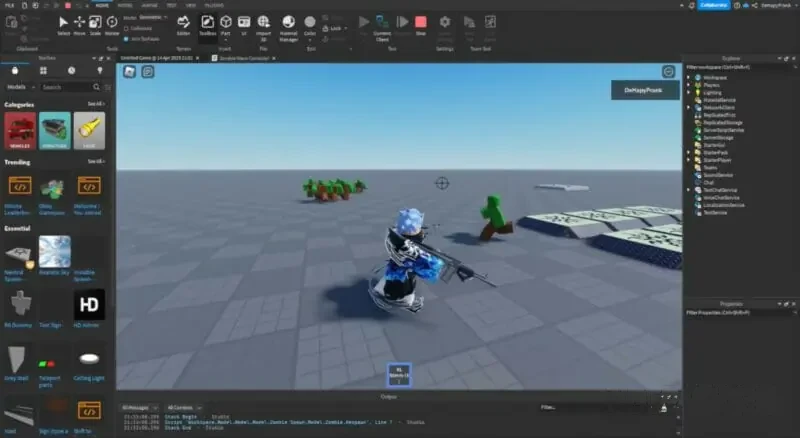800x438 pixels.
Task: Expand the Lighting node in Explorer
Action: tap(689, 93)
